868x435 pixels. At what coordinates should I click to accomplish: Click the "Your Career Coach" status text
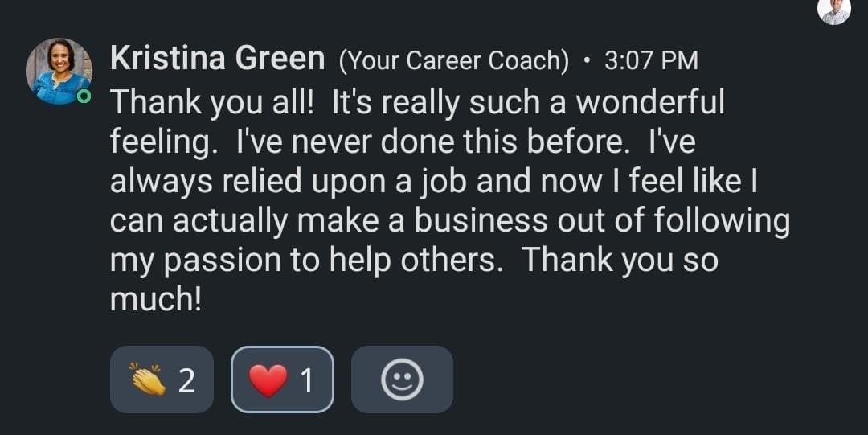click(x=454, y=60)
